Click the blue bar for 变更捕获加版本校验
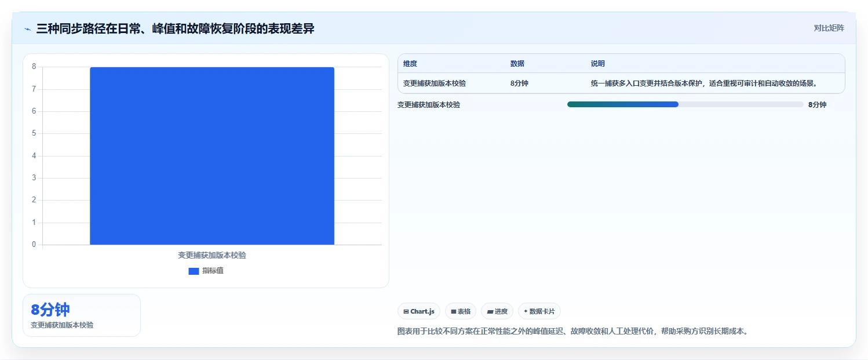 (212, 156)
